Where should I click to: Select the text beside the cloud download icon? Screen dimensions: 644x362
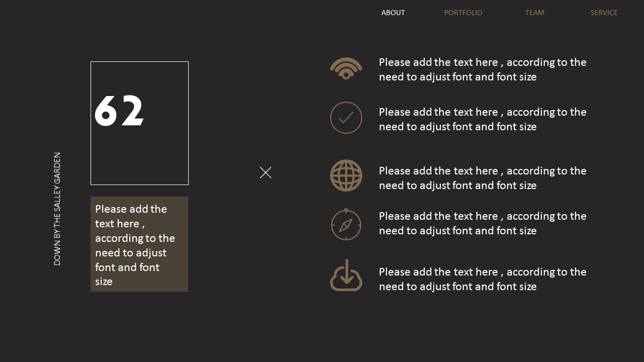482,279
